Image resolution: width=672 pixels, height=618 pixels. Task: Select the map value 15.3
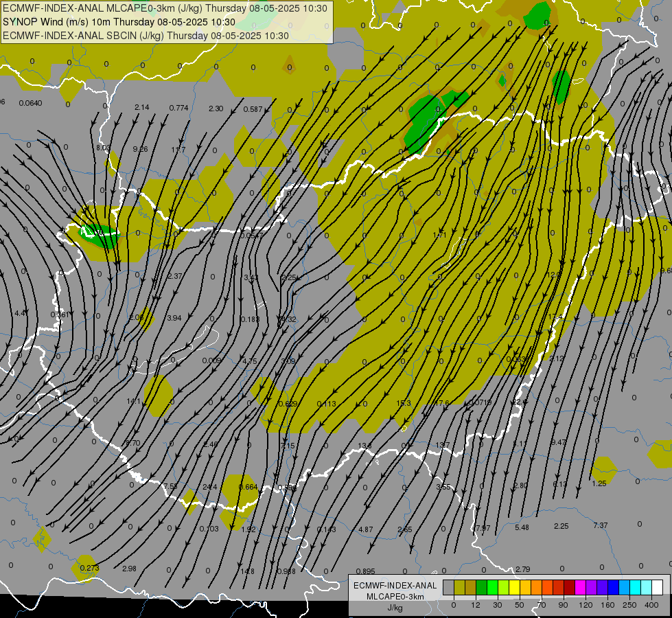coord(404,402)
